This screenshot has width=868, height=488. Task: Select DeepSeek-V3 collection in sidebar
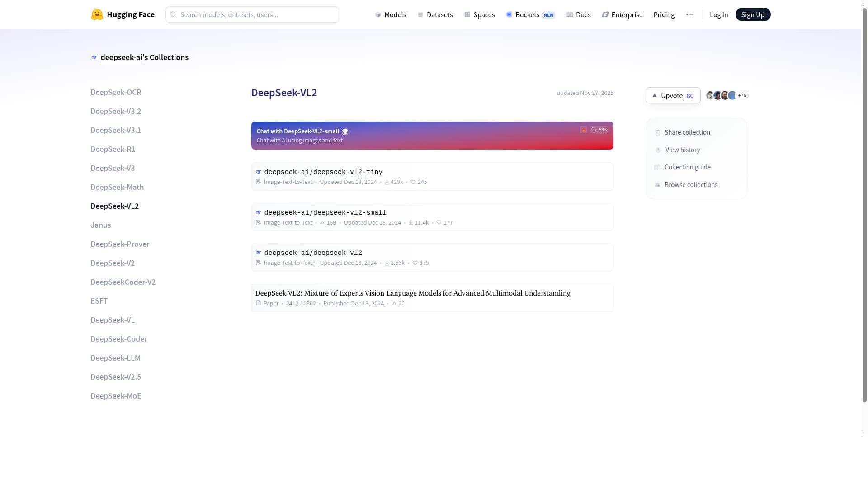point(113,168)
